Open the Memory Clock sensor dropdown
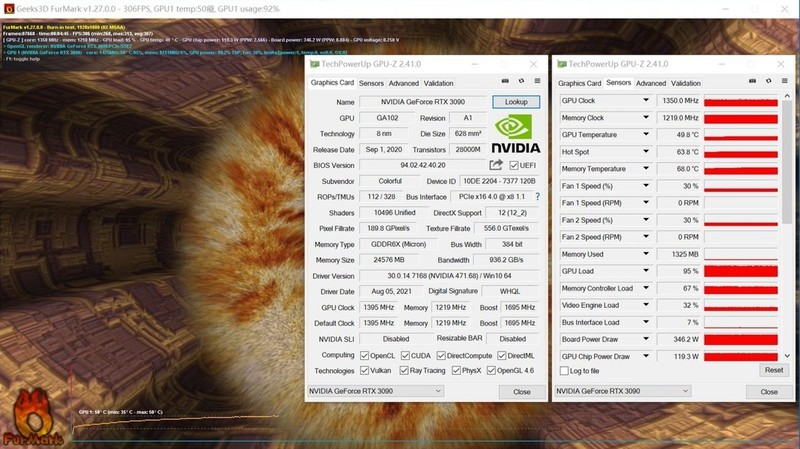The image size is (800, 449). click(x=646, y=117)
